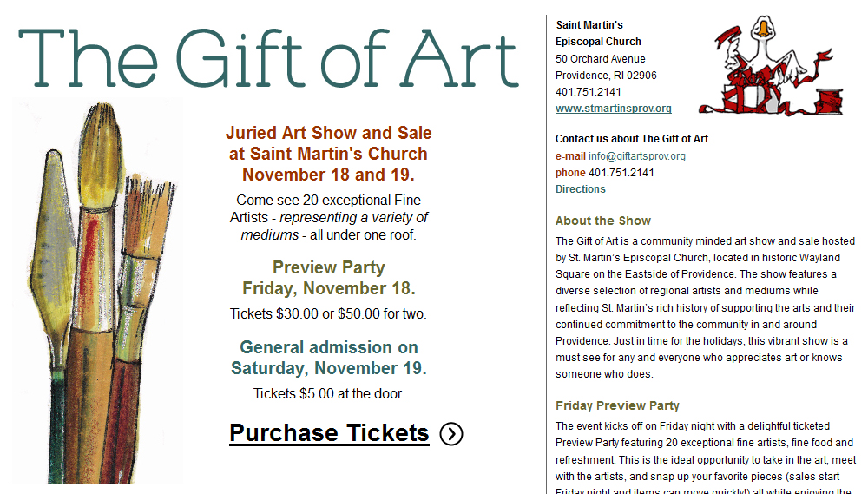This screenshot has height=494, width=868.
Task: Email info@giftartsprov.org via link
Action: pyautogui.click(x=636, y=156)
